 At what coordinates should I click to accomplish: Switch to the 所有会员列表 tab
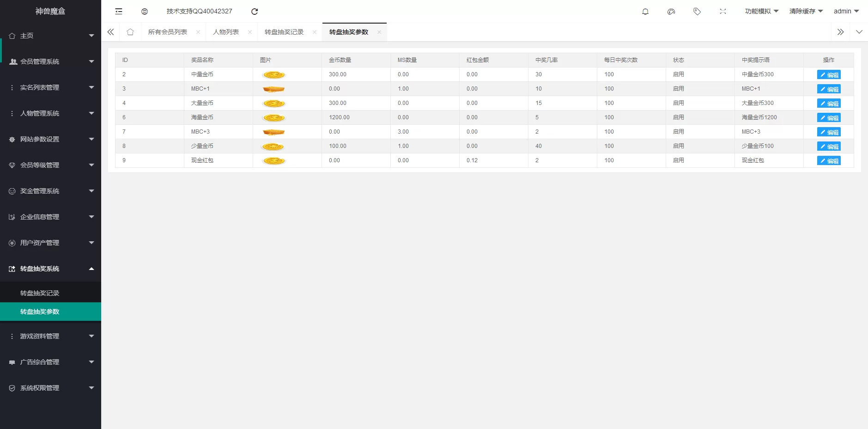(168, 32)
